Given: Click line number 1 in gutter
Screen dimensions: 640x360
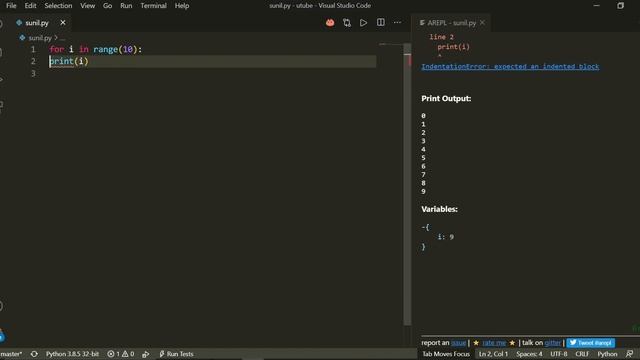Looking at the screenshot, I should click(33, 49).
